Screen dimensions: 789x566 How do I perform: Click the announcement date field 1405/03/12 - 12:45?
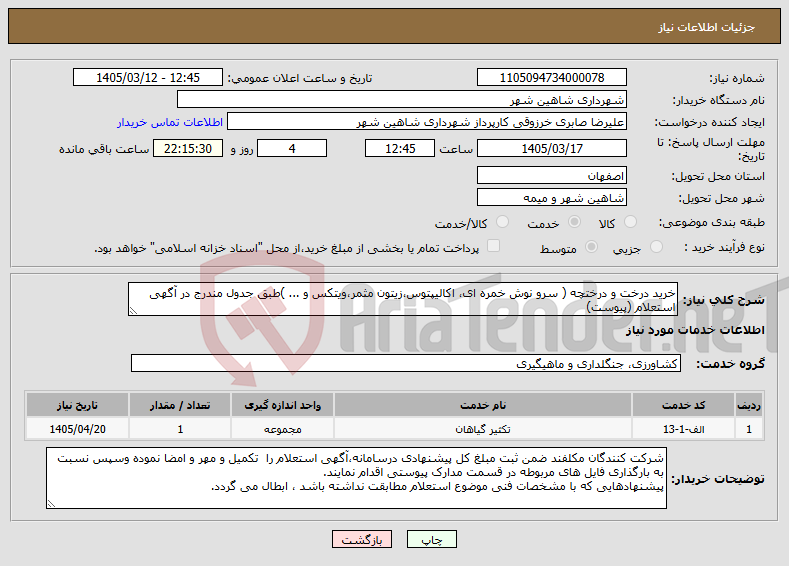pyautogui.click(x=148, y=77)
